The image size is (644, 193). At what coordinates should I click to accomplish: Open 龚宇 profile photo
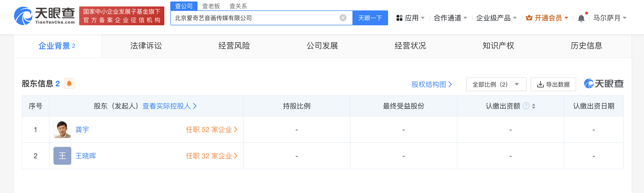pyautogui.click(x=62, y=129)
